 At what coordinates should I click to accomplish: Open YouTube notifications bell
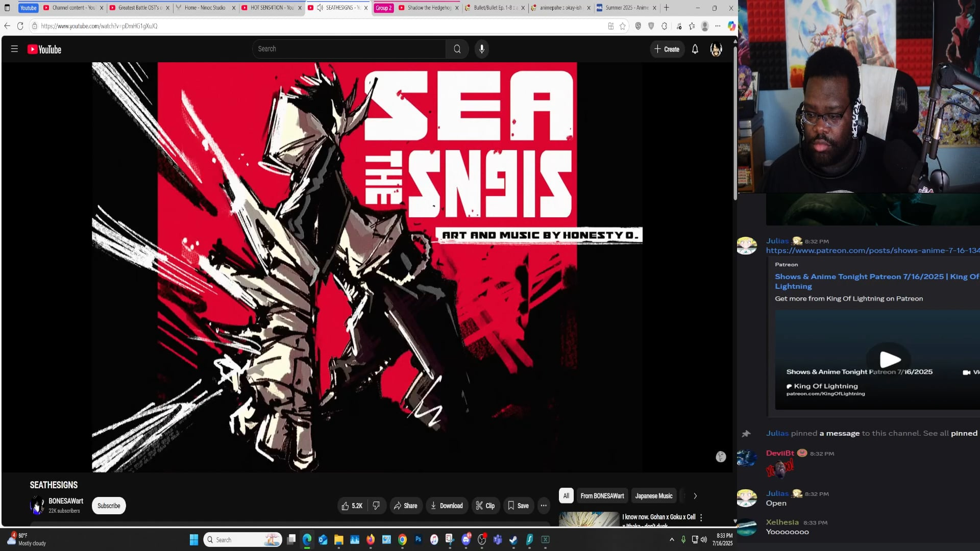695,49
